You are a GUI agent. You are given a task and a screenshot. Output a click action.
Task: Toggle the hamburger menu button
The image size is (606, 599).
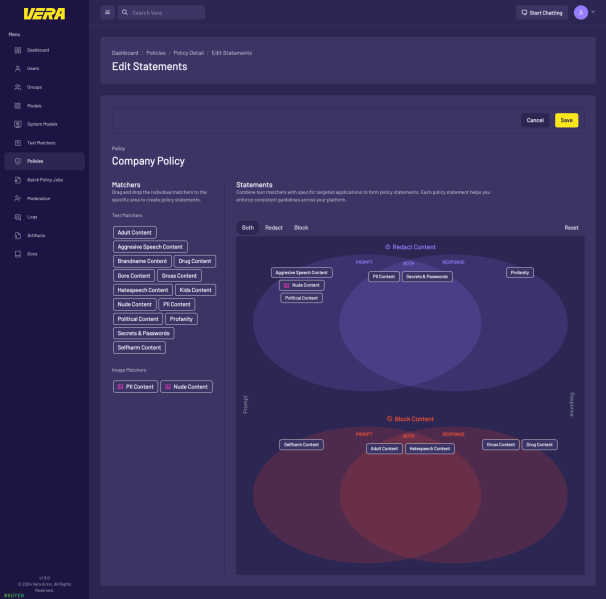tap(108, 13)
